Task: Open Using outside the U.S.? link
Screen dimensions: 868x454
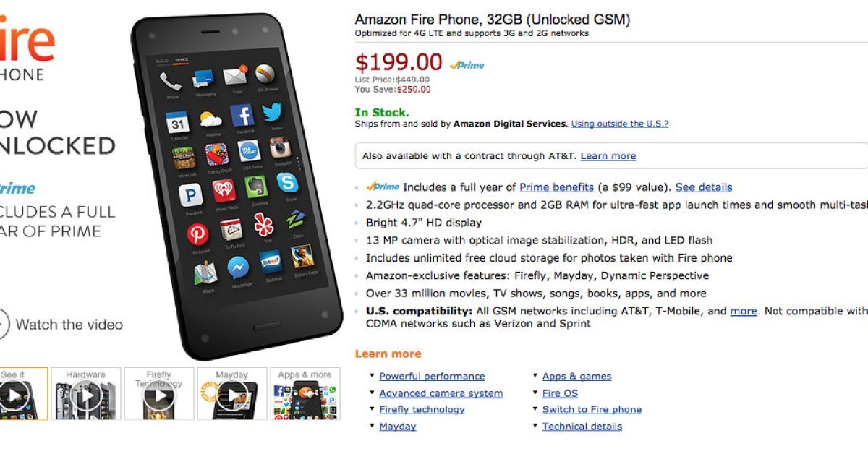Action: pyautogui.click(x=620, y=124)
